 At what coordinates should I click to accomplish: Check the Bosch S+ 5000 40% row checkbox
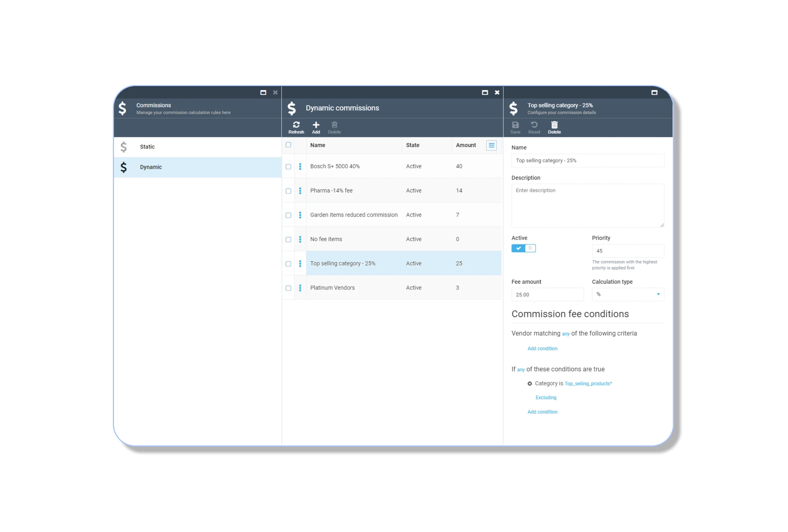point(288,167)
